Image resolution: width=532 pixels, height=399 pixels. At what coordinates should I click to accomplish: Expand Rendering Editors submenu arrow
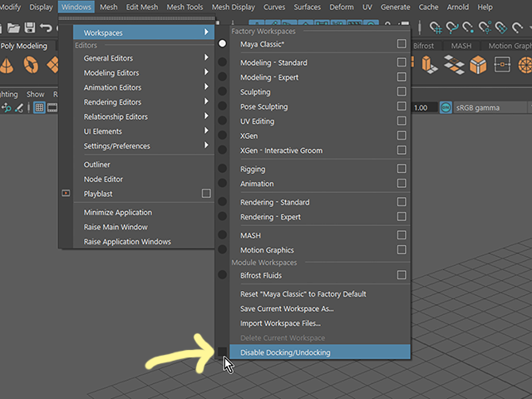point(206,101)
